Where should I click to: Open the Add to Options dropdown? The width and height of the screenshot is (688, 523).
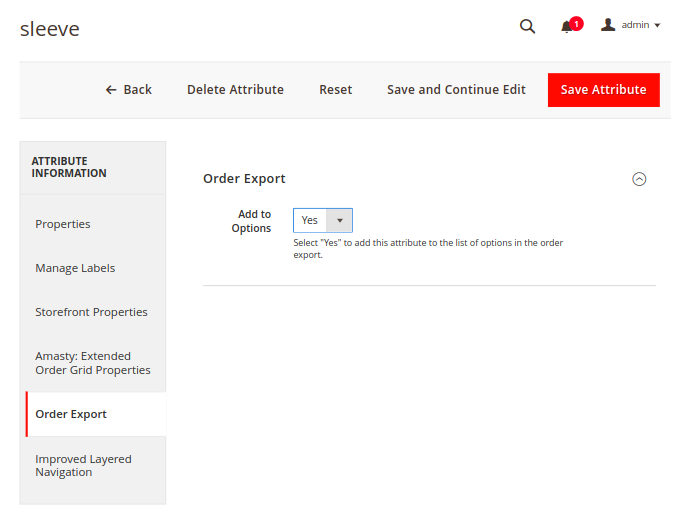(x=322, y=220)
